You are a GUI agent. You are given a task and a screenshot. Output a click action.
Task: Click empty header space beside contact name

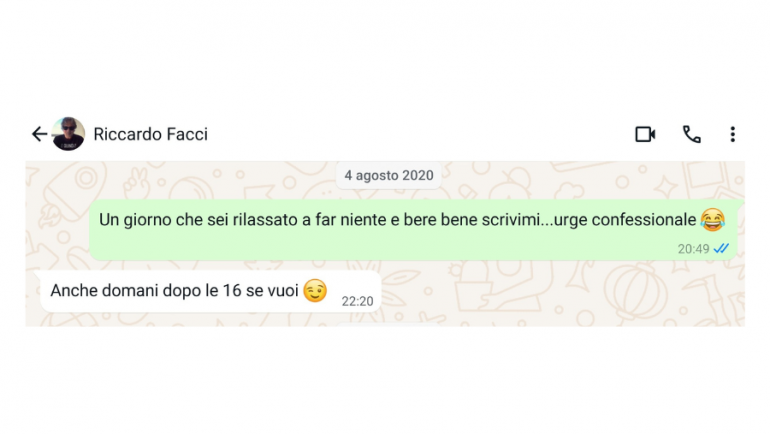click(x=420, y=134)
